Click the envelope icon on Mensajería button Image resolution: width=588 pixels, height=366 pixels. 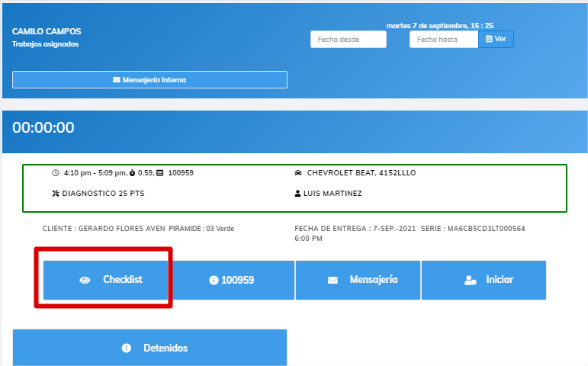[x=333, y=280]
